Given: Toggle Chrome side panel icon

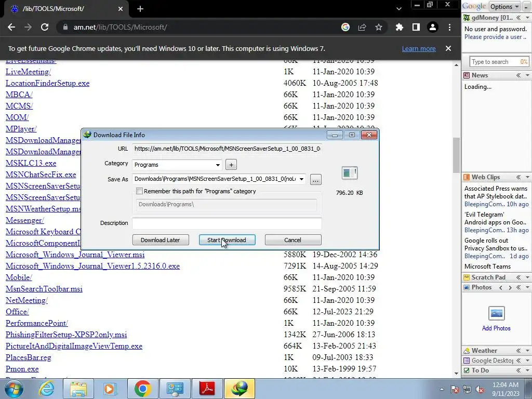Looking at the screenshot, I should click(416, 27).
